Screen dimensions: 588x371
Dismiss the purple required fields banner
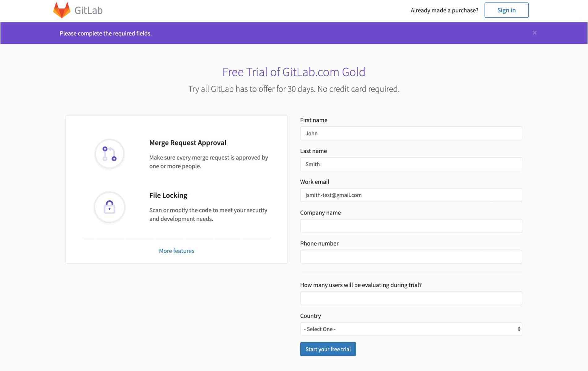pyautogui.click(x=534, y=32)
